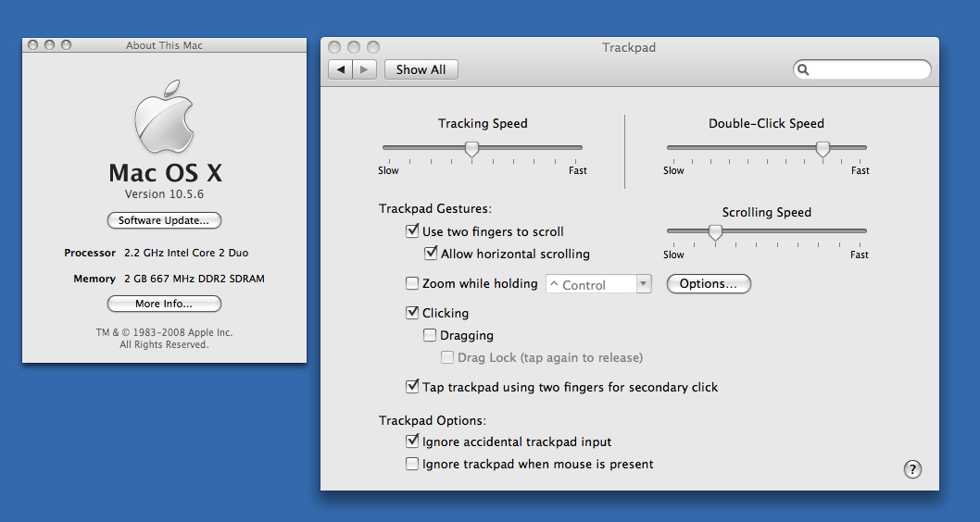Viewport: 980px width, 522px height.
Task: Click the "Fast" label under Double-Click Speed
Action: pyautogui.click(x=860, y=170)
